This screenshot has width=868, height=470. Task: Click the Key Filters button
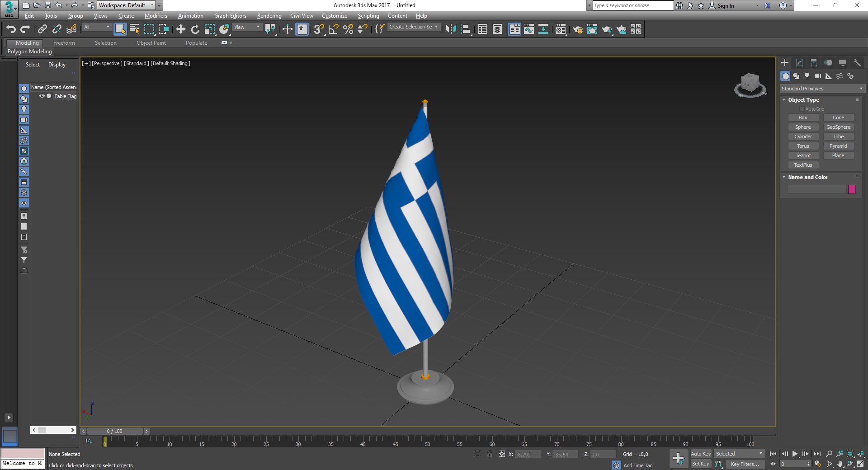coord(745,464)
